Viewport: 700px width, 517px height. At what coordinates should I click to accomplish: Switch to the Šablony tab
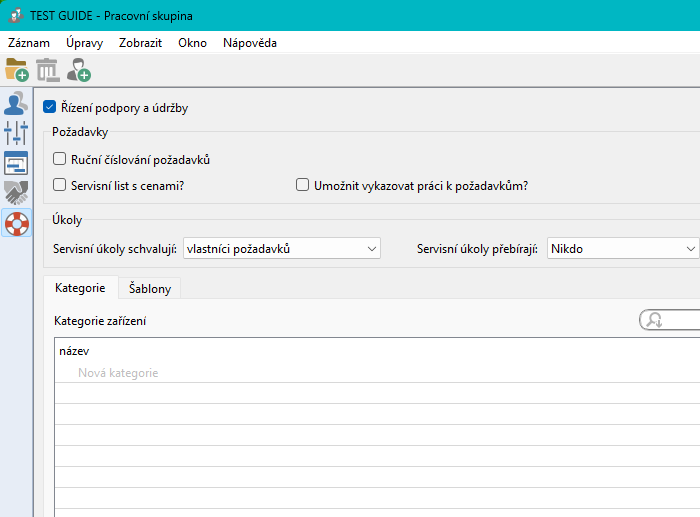[150, 288]
